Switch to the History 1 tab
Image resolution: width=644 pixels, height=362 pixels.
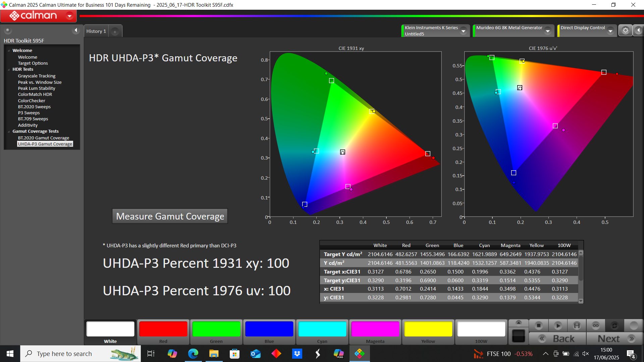pyautogui.click(x=96, y=31)
